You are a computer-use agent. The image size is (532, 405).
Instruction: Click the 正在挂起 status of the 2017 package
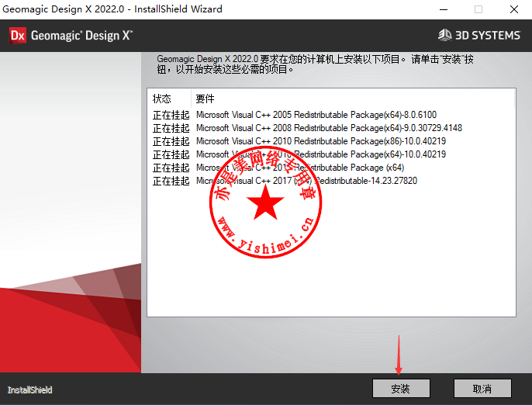(x=171, y=182)
